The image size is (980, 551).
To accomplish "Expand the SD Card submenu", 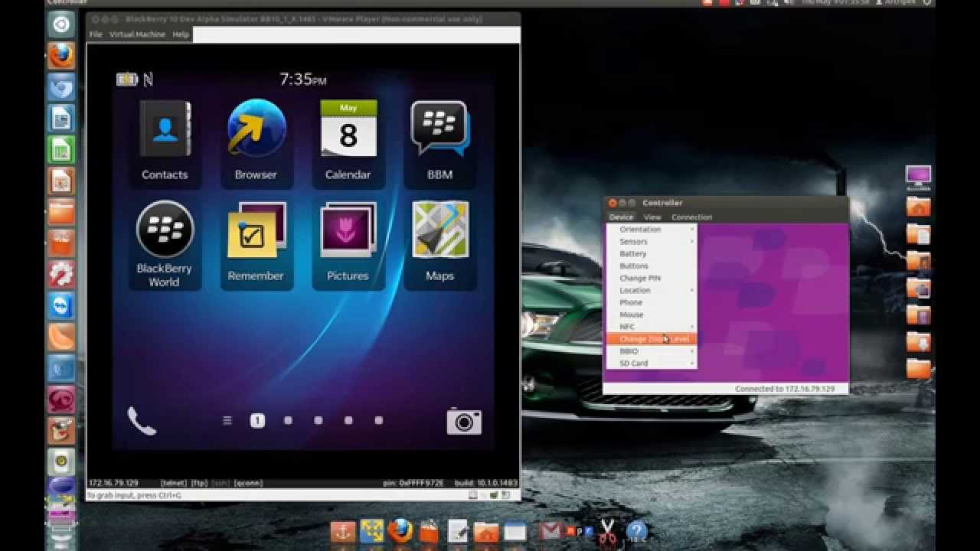I will coord(652,364).
